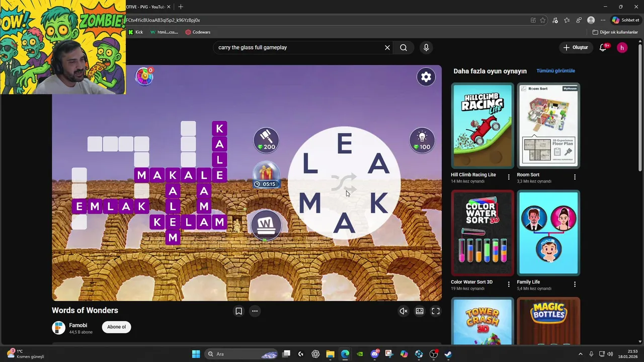The width and height of the screenshot is (644, 362).
Task: Shuffle the letters in the wheel
Action: click(x=344, y=183)
